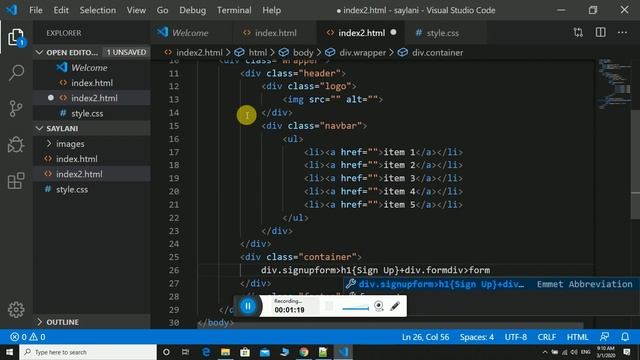The height and width of the screenshot is (360, 640).
Task: Click the unsaved dot on index2.html tab
Action: (x=393, y=32)
